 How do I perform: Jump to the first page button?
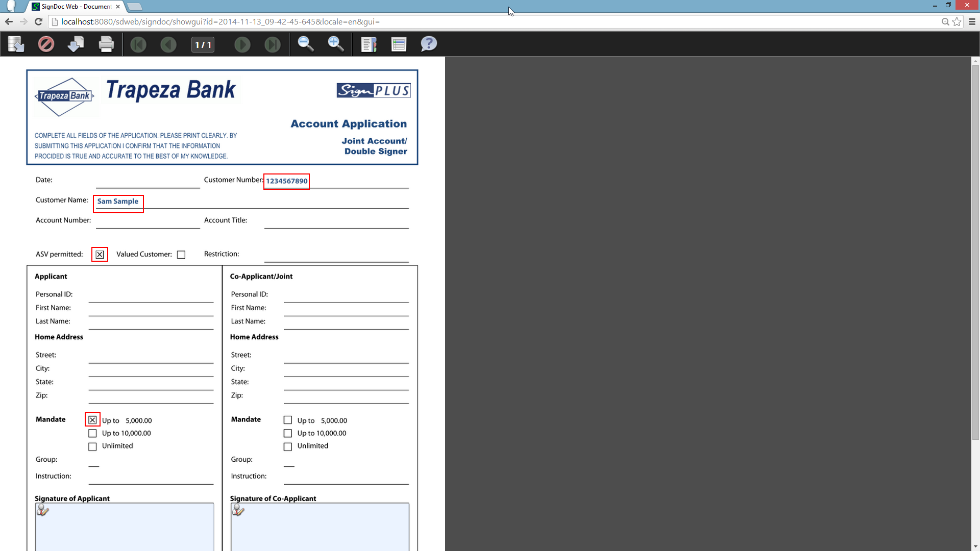(x=138, y=45)
